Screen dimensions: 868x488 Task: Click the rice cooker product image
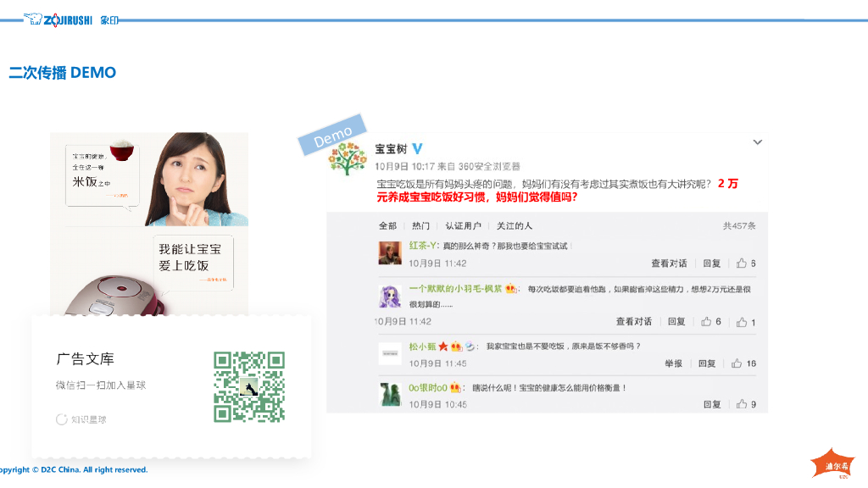coord(114,296)
